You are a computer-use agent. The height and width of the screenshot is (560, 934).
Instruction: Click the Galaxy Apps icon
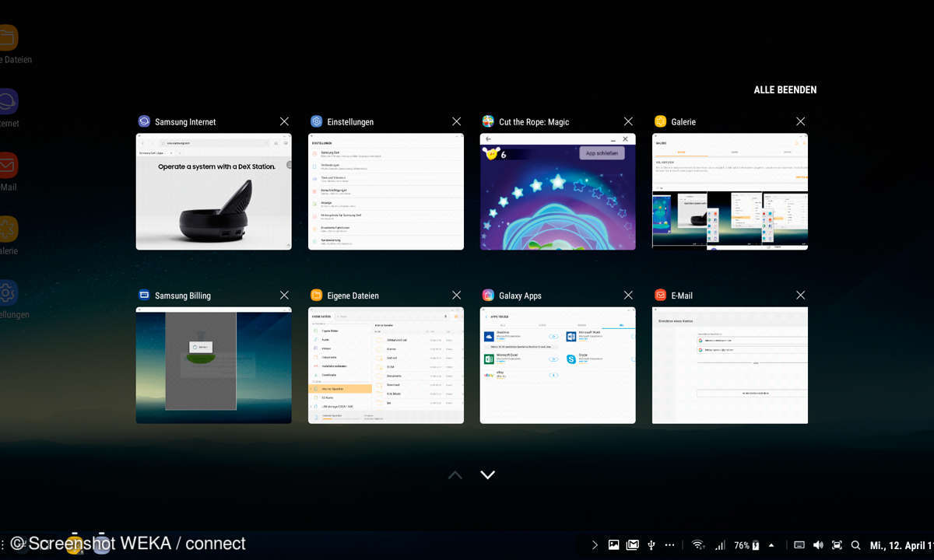(488, 296)
